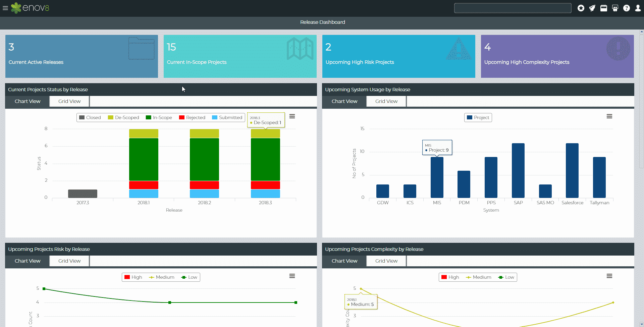Select Grid View tab for System Usage
The width and height of the screenshot is (644, 327).
(x=386, y=101)
